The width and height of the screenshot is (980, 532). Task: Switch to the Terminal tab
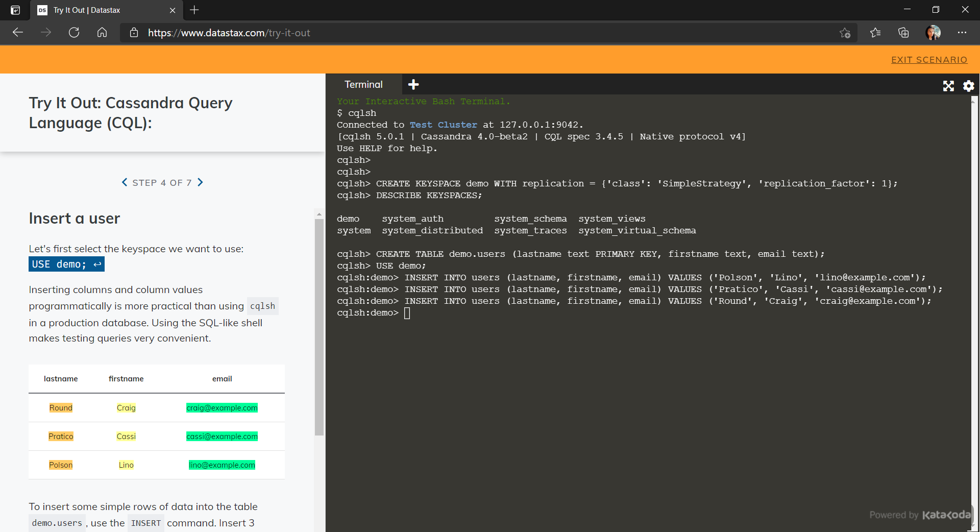click(x=363, y=84)
